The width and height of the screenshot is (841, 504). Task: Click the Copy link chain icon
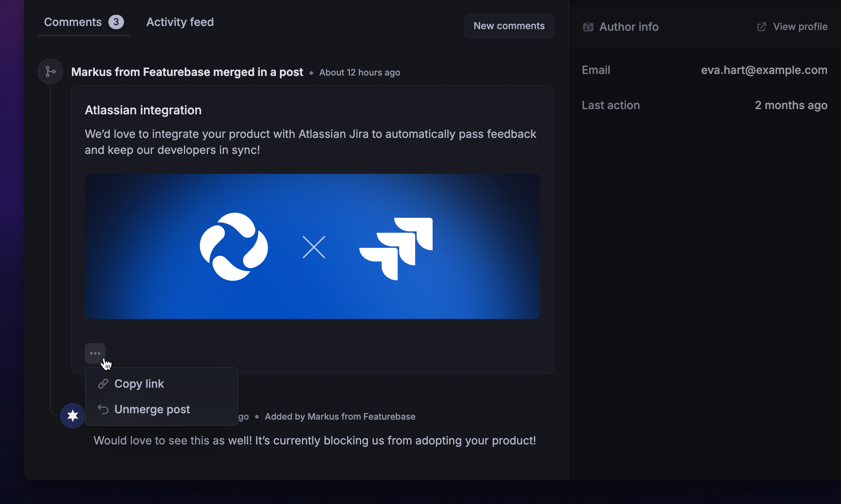(x=103, y=384)
